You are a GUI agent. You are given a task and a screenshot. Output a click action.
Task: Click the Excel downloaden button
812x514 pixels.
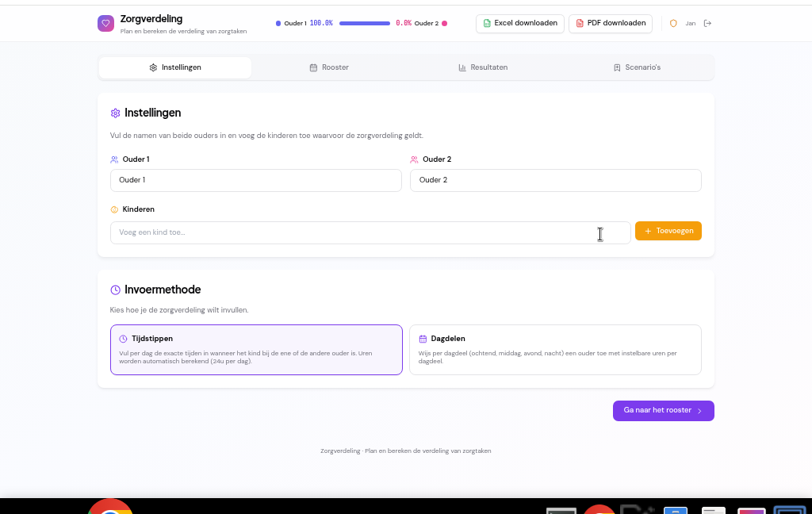520,23
